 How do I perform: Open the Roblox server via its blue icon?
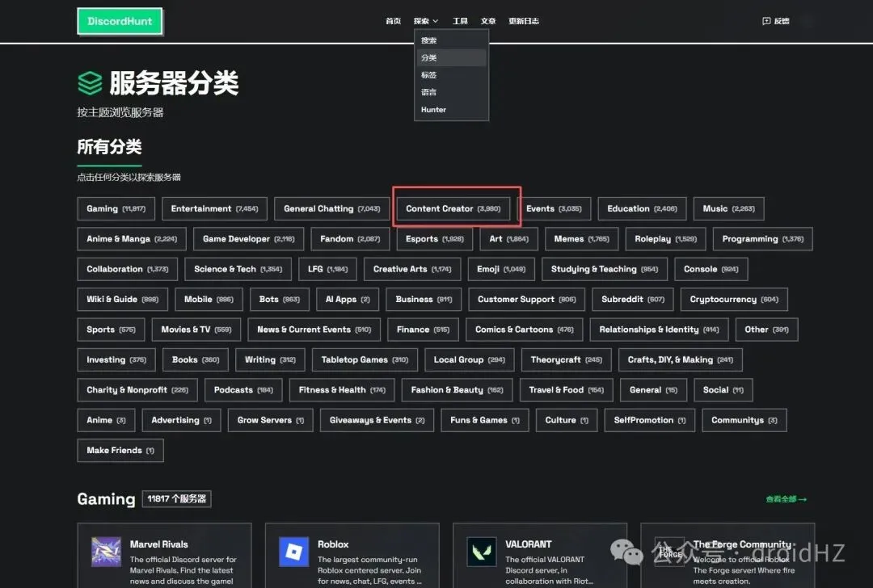point(293,550)
